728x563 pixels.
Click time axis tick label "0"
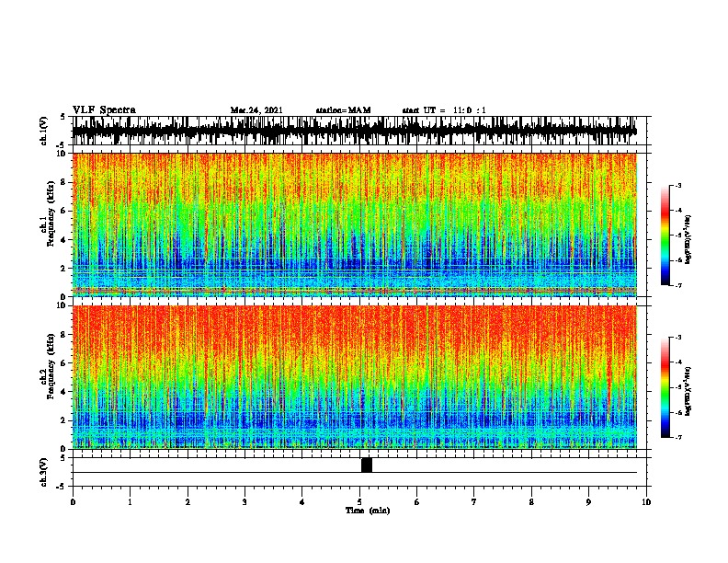(73, 502)
